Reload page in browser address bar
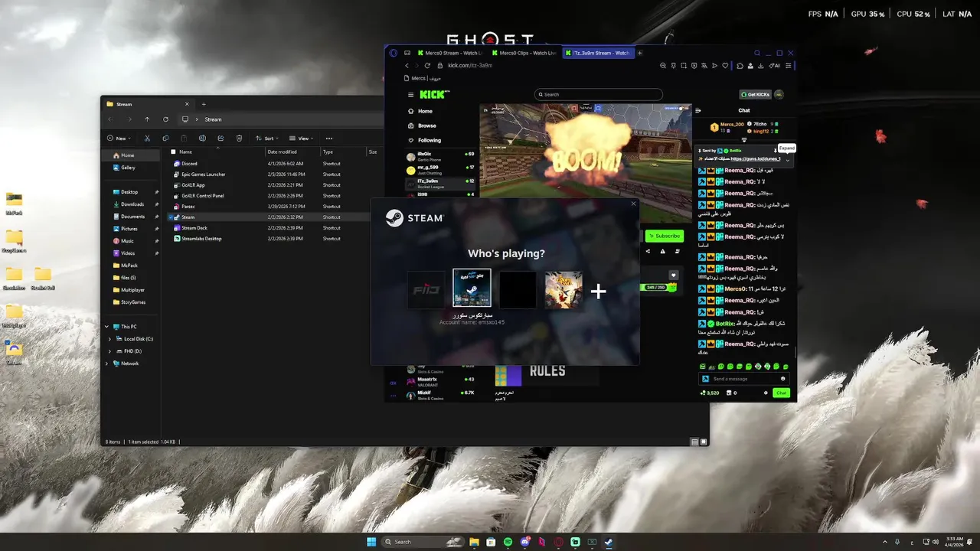Viewport: 980px width, 551px height. pyautogui.click(x=427, y=66)
